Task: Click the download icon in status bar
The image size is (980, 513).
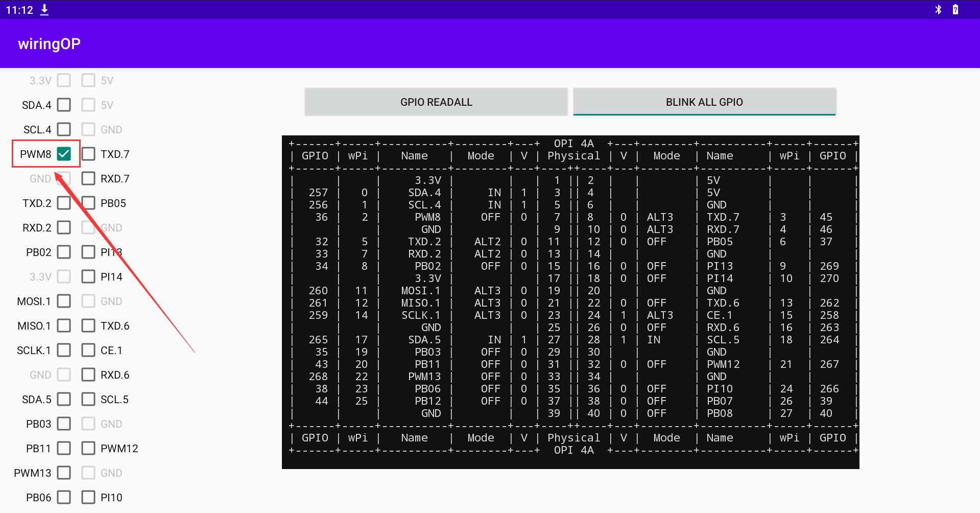Action: tap(44, 10)
